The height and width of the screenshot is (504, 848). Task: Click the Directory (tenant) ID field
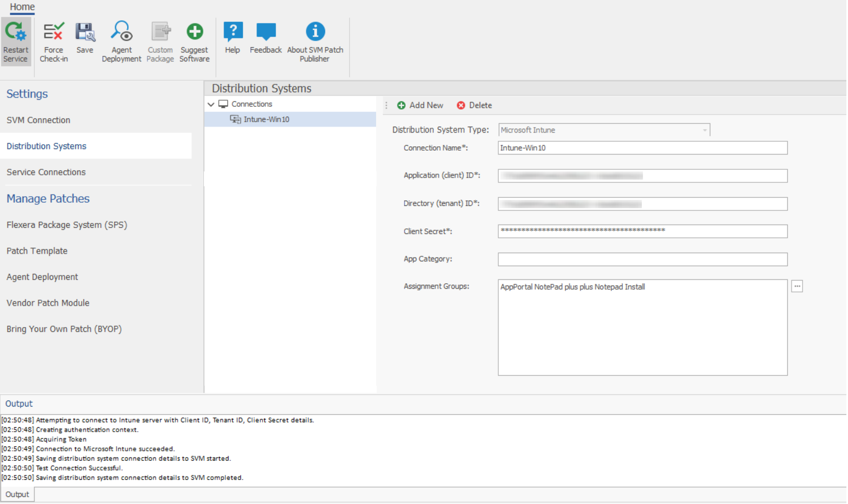click(x=642, y=204)
